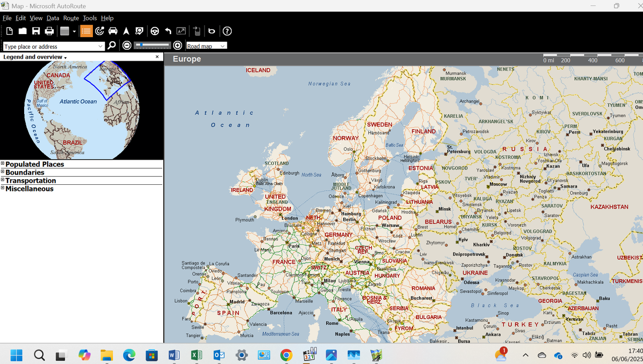This screenshot has width=643, height=364.
Task: Click the London label on the map
Action: click(290, 218)
